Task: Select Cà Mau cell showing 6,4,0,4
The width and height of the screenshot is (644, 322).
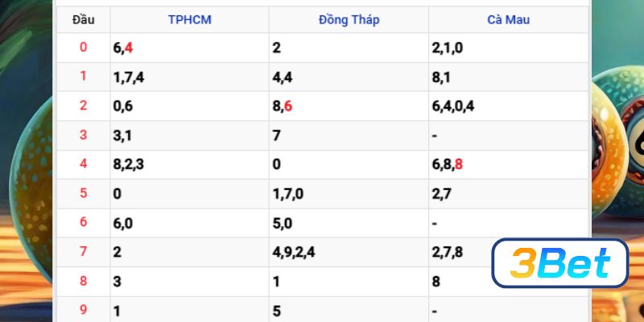Action: (452, 106)
